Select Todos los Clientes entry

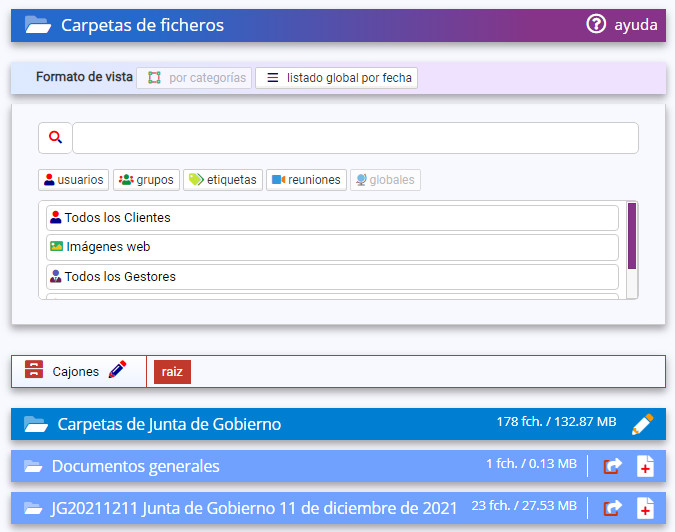[332, 218]
